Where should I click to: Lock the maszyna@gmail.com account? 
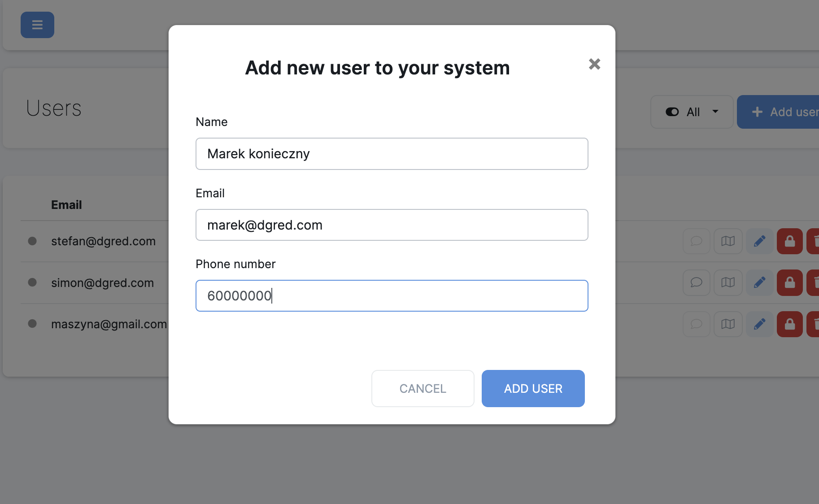789,324
